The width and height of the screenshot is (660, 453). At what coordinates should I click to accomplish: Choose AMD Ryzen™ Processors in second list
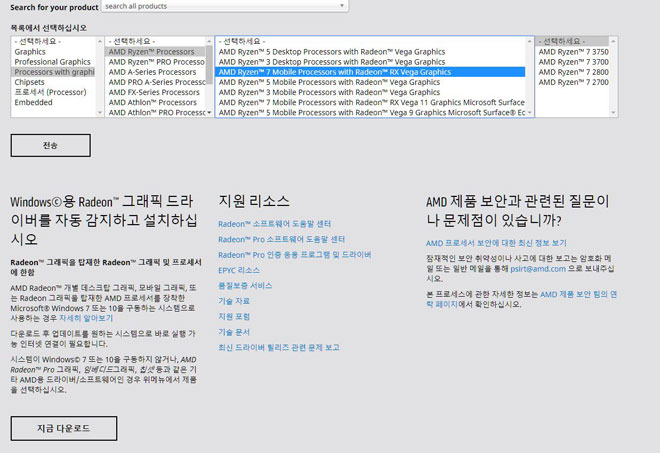[155, 52]
